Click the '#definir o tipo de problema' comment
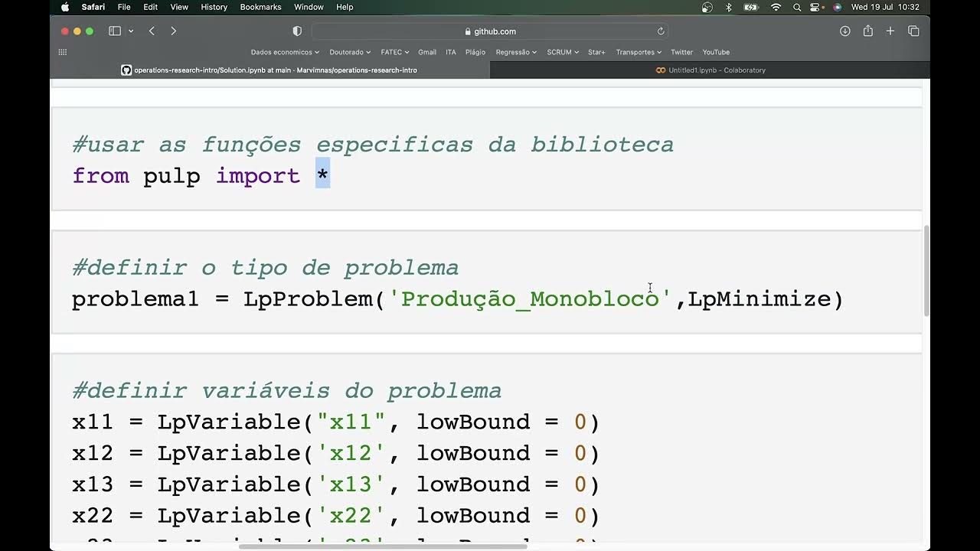 point(266,268)
